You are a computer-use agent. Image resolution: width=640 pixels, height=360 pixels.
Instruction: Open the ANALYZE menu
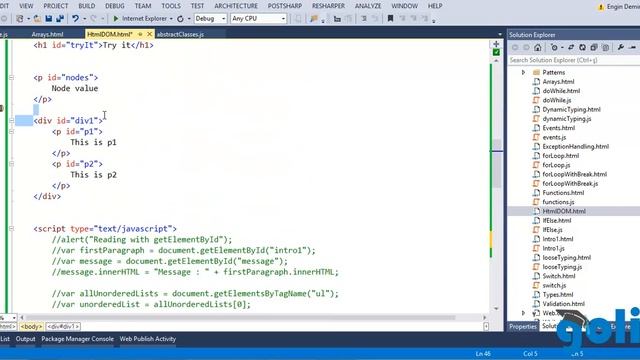point(368,6)
